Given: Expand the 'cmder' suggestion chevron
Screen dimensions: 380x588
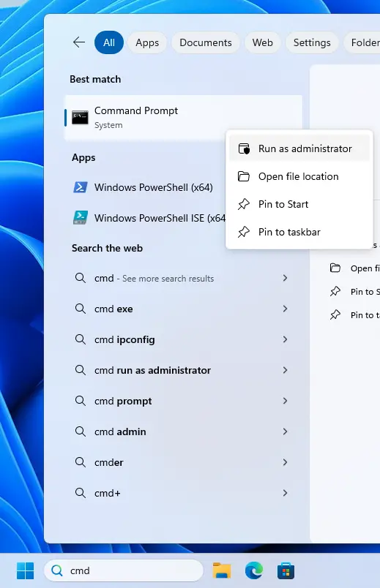Looking at the screenshot, I should click(x=285, y=463).
